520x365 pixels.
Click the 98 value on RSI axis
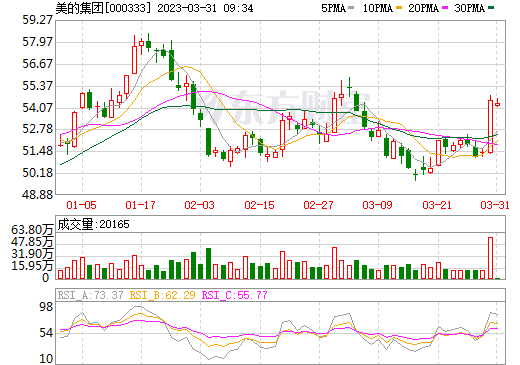pyautogui.click(x=46, y=307)
